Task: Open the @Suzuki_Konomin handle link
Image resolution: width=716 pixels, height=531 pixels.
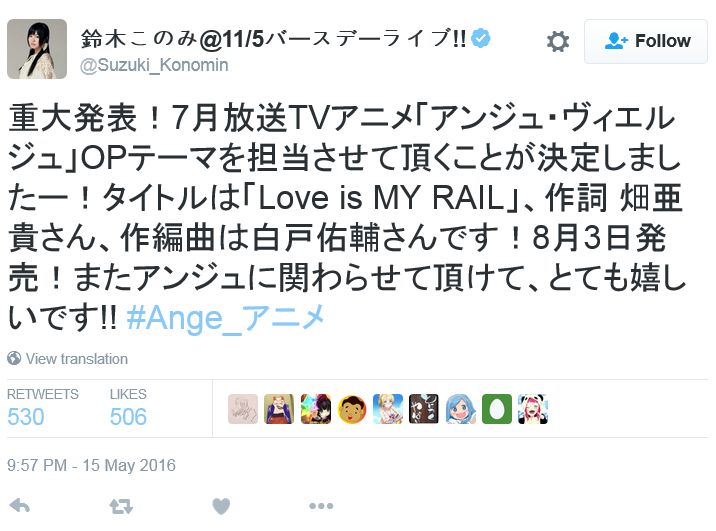Action: [154, 65]
